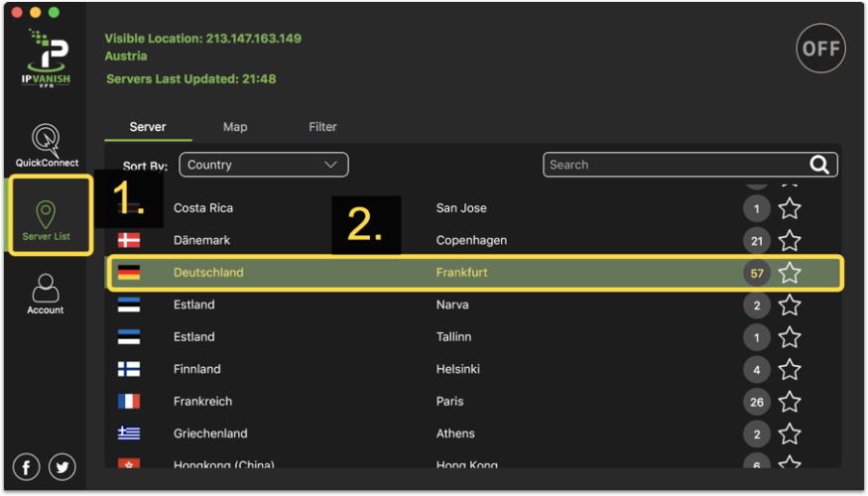
Task: Toggle the VPN connection OFF button
Action: click(820, 49)
